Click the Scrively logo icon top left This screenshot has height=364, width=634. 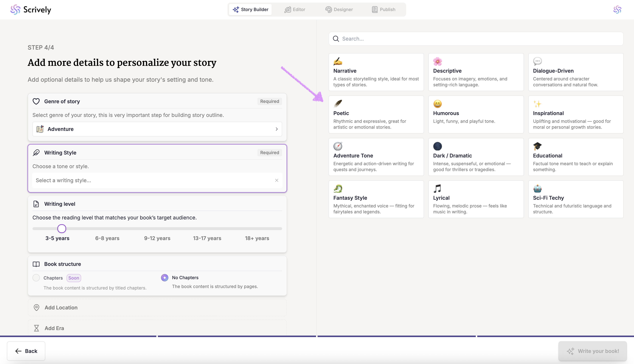[15, 10]
